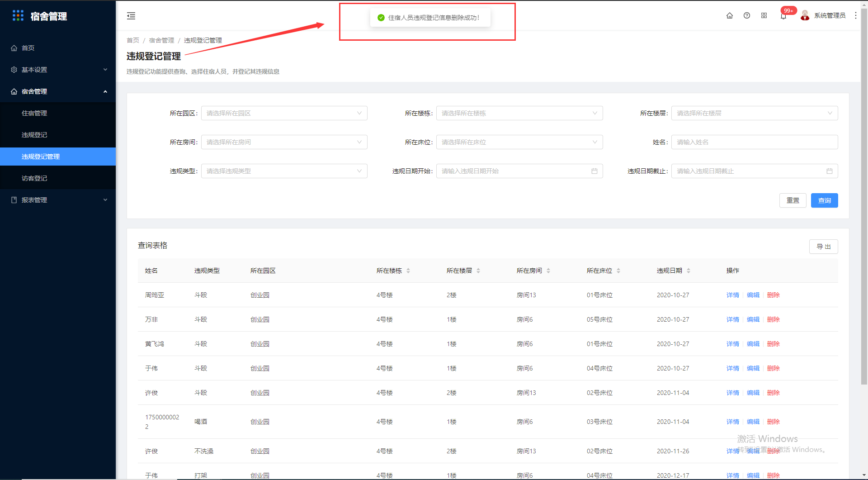Click the 系统管理员 username label
This screenshot has width=868, height=480.
pos(830,15)
